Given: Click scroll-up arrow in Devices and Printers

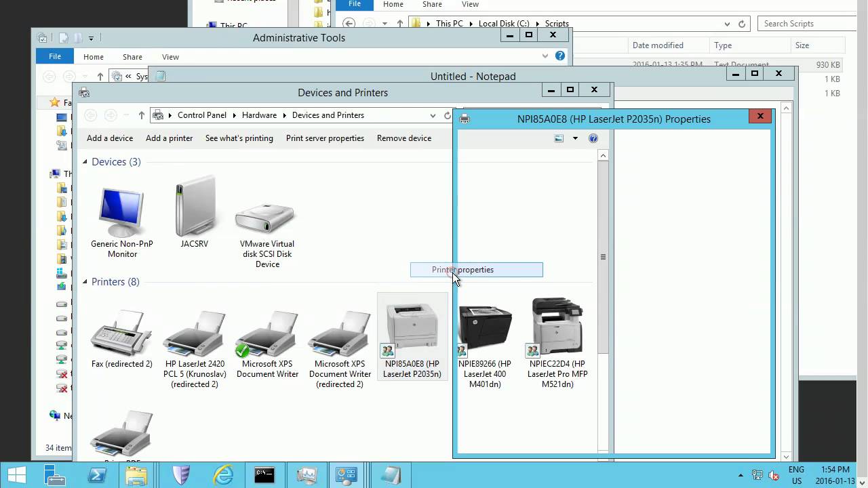Looking at the screenshot, I should click(603, 155).
